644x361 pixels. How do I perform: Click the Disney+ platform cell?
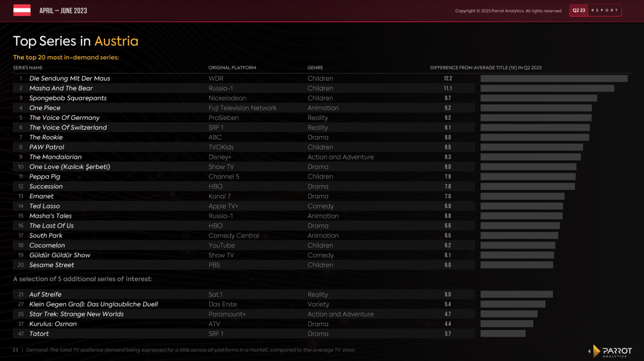click(220, 157)
